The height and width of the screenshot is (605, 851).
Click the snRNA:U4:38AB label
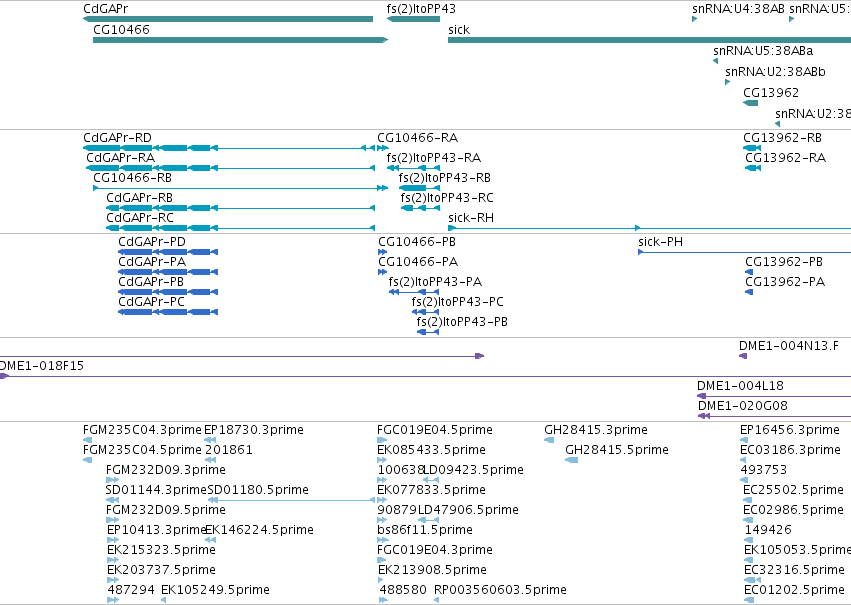[738, 9]
